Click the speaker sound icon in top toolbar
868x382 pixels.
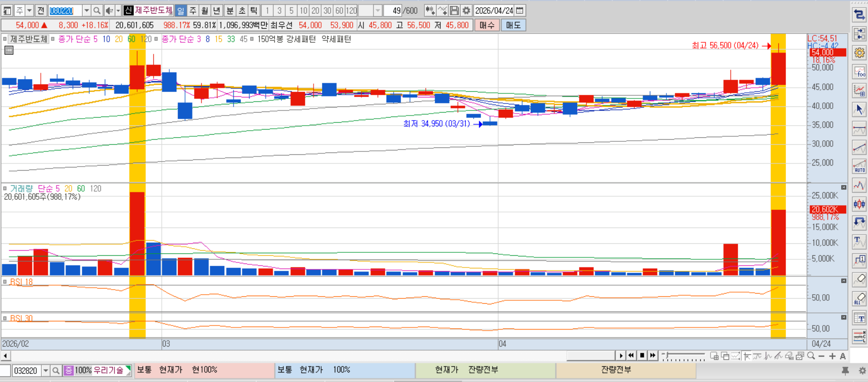[x=109, y=11]
